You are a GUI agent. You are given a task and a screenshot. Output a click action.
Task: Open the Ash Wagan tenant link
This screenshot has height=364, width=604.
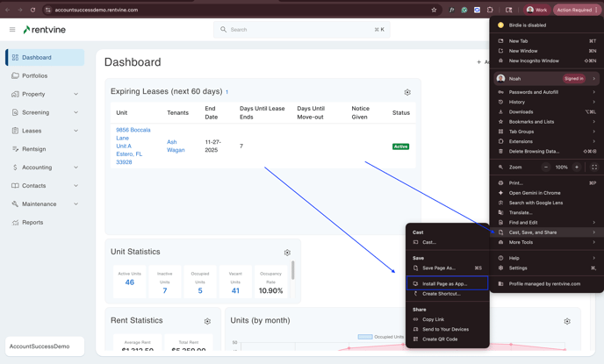(x=176, y=146)
